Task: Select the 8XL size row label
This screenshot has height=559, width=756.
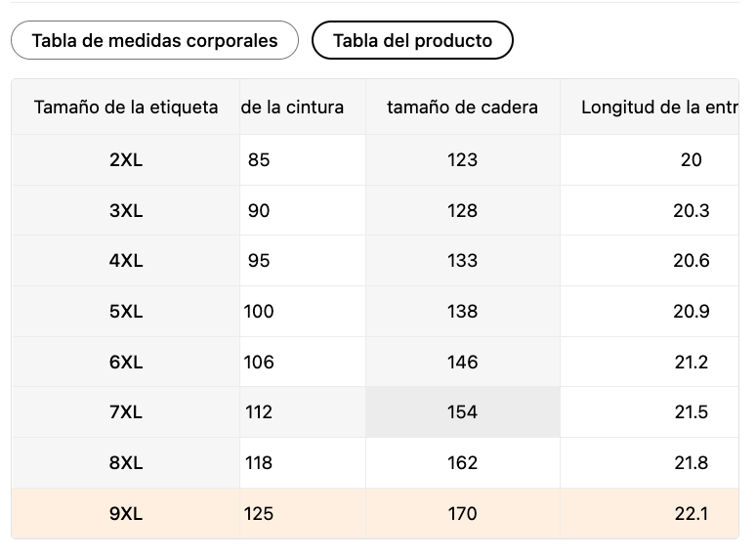Action: (x=126, y=463)
